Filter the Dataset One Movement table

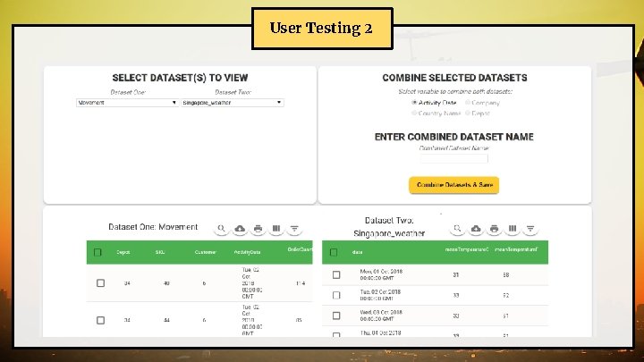click(x=294, y=228)
